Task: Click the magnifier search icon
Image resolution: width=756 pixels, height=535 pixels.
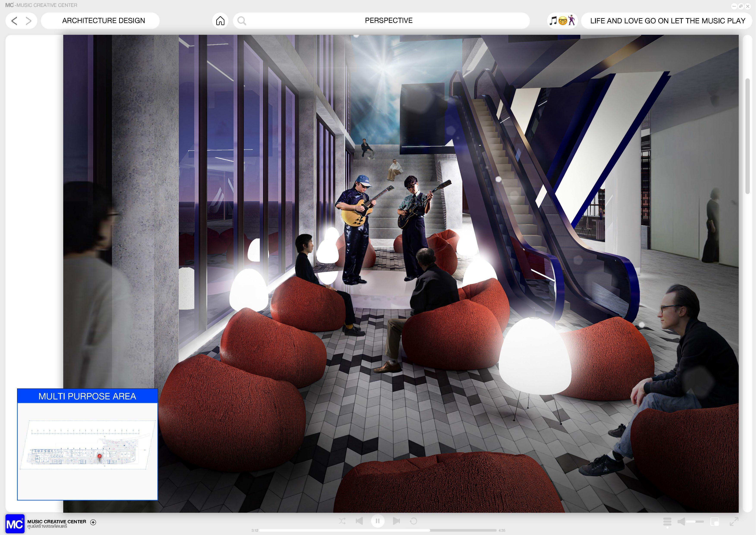Action: click(242, 21)
